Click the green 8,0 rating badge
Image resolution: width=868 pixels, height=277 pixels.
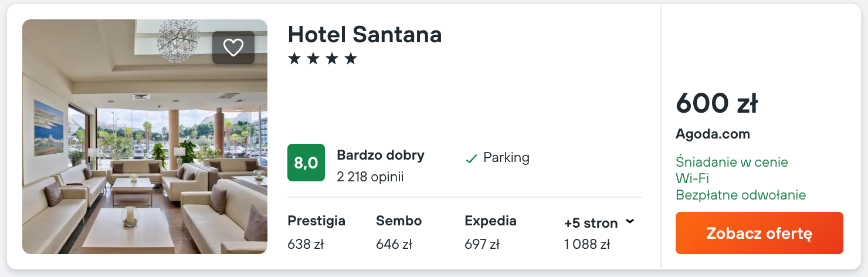(x=306, y=163)
